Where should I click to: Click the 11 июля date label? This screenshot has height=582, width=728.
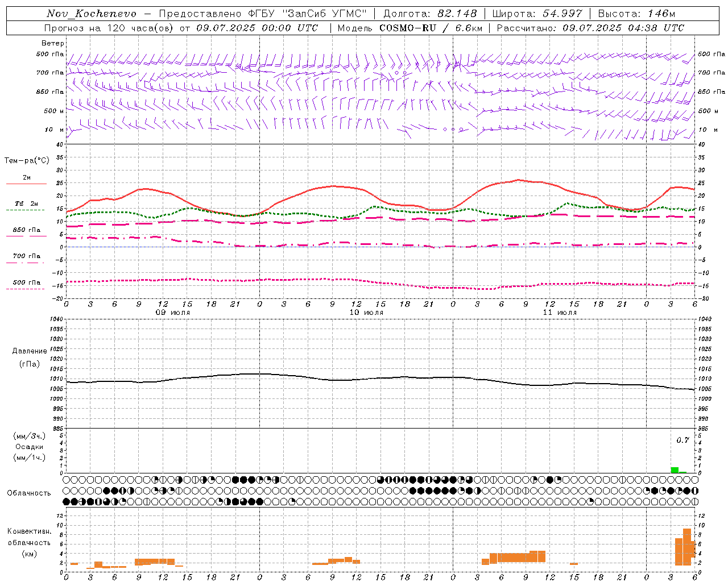[x=560, y=313]
